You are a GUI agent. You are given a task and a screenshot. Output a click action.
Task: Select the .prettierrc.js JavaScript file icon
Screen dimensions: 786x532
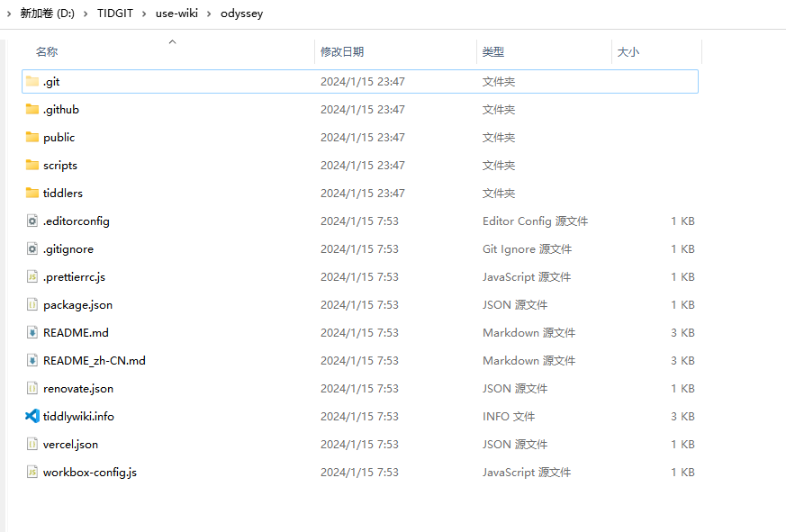pos(32,276)
